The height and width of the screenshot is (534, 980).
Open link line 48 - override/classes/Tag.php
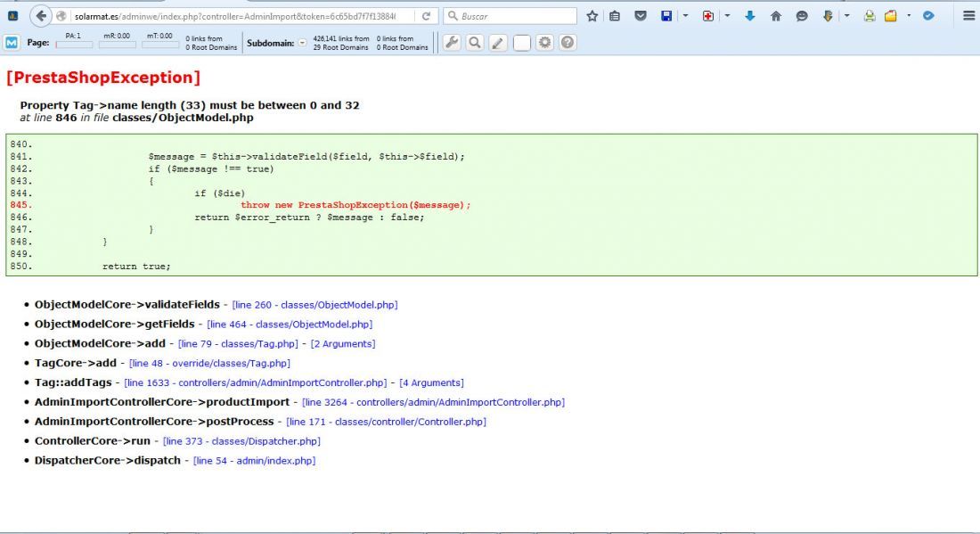(x=209, y=364)
